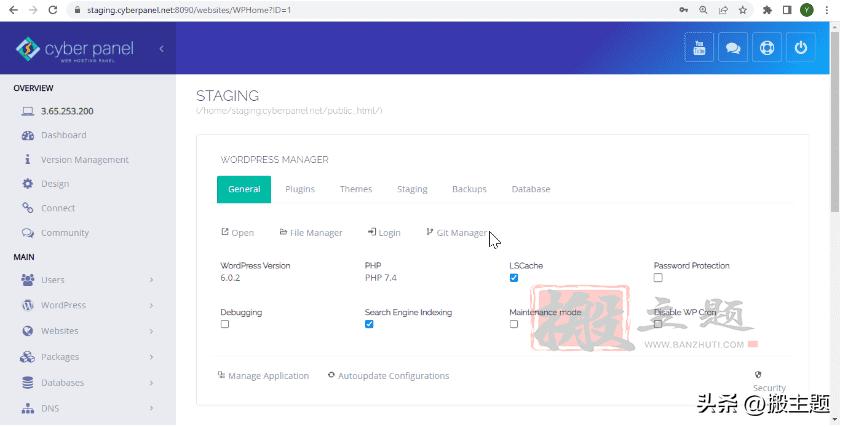This screenshot has width=843, height=427.
Task: Click the WordPress logo sidebar icon
Action: coord(27,305)
